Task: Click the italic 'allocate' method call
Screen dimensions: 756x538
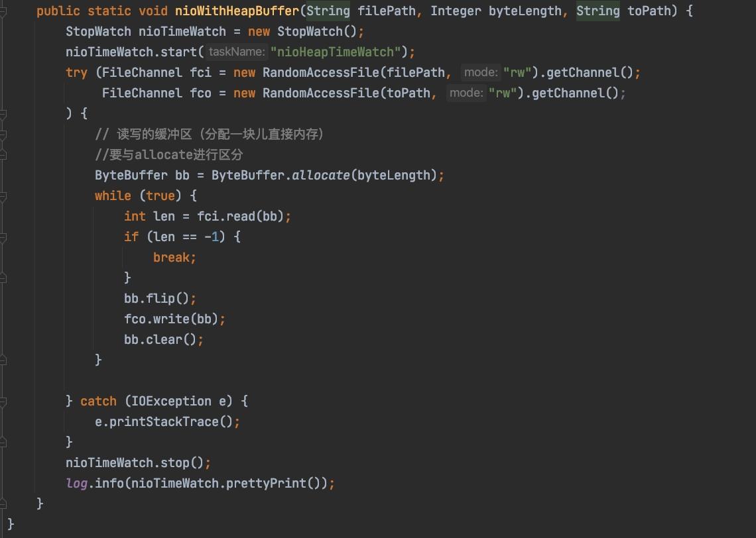Action: pyautogui.click(x=320, y=176)
